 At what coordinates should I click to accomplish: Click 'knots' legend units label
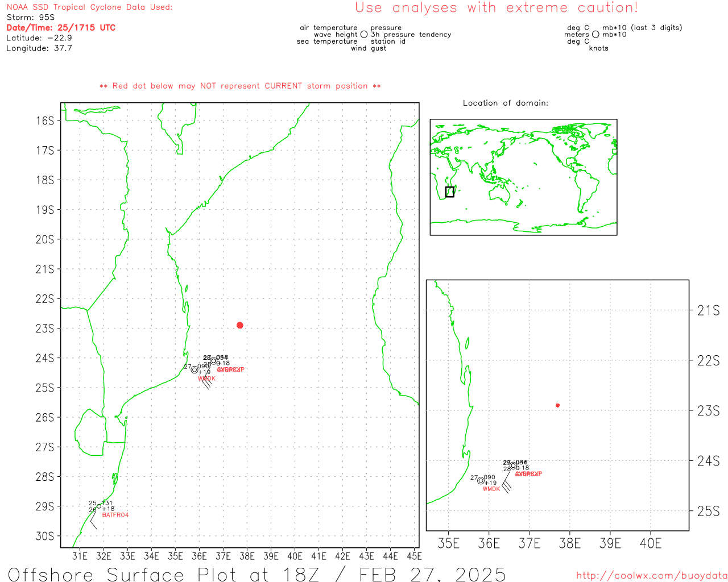[599, 48]
